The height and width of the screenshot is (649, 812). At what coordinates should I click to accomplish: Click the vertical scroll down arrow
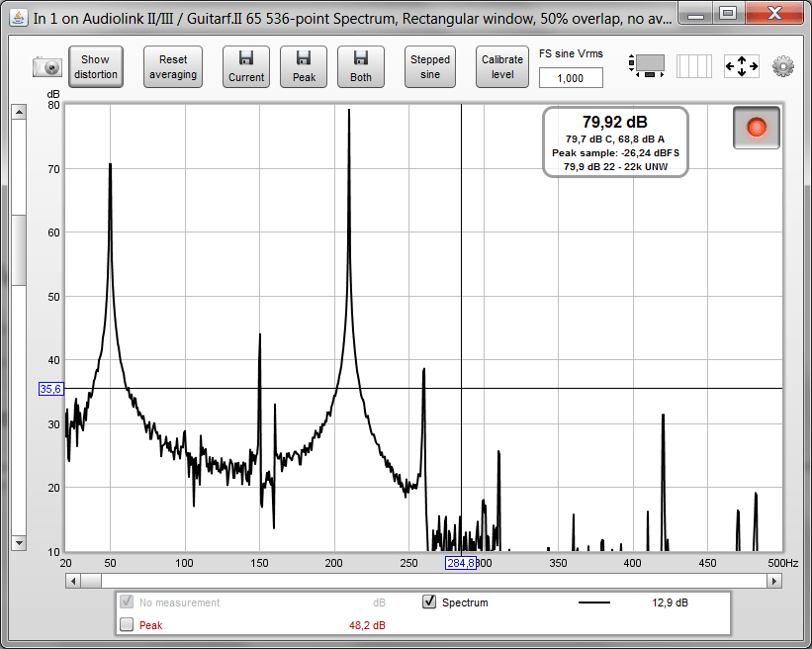click(x=19, y=543)
